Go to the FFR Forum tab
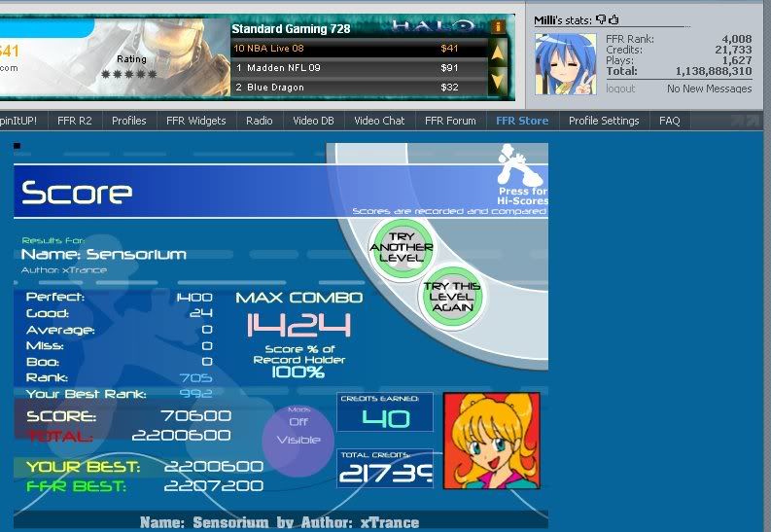The image size is (771, 532). pyautogui.click(x=450, y=121)
